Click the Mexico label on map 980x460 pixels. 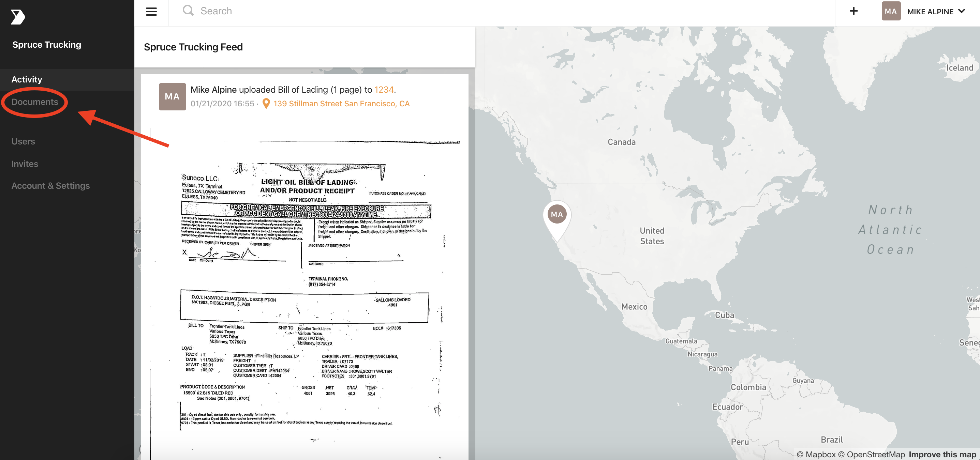(x=634, y=307)
